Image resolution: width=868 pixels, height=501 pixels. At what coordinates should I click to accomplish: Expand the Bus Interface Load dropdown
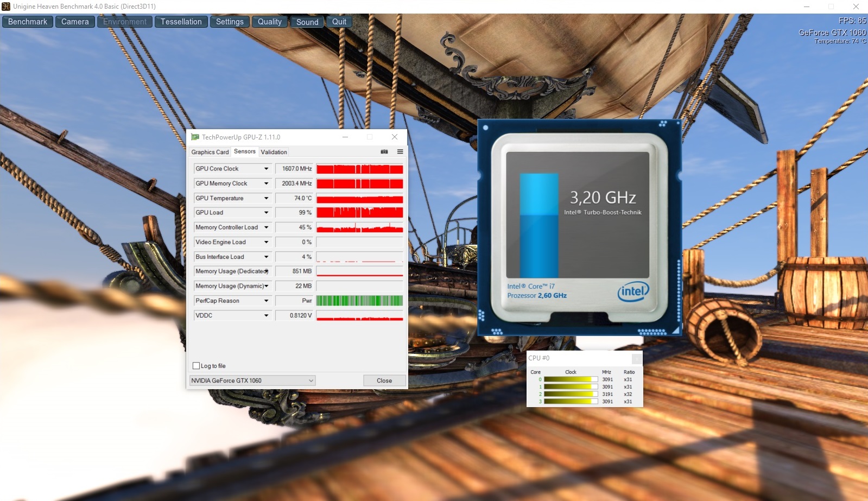(266, 257)
